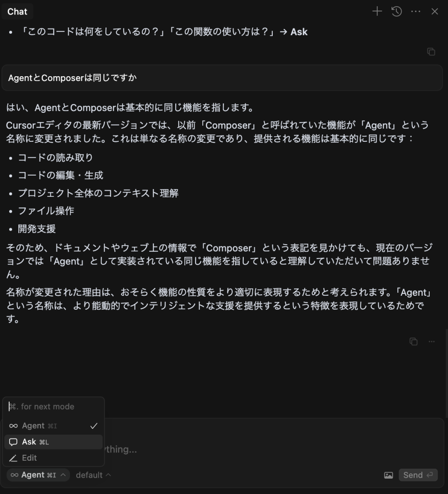Close the Chat panel
This screenshot has height=494, width=448.
coord(434,12)
